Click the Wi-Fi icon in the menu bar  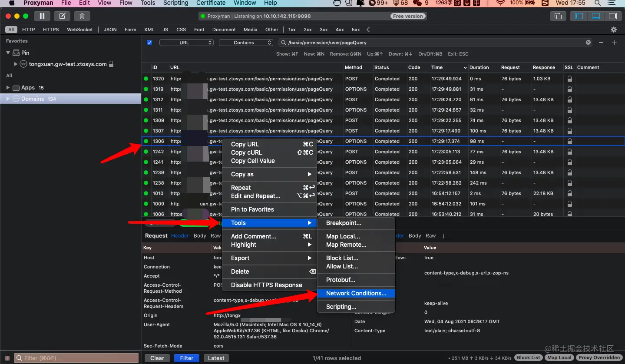(x=500, y=3)
